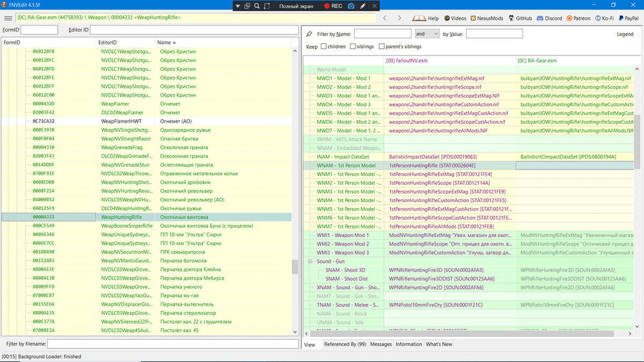The image size is (644, 362).
Task: Click the [0C] RA-Gear.esm column header
Action: 575,61
